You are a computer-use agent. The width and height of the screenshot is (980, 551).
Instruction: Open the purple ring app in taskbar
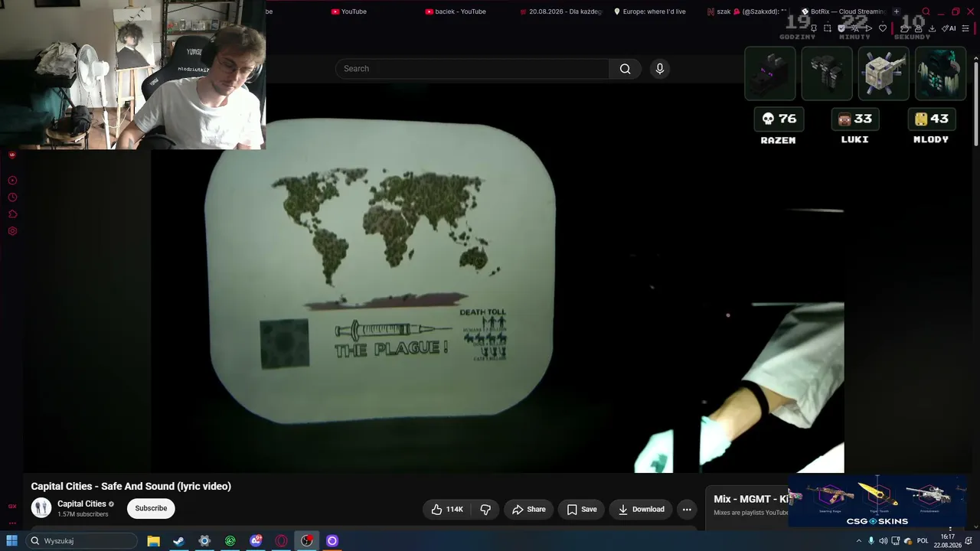[x=332, y=541]
